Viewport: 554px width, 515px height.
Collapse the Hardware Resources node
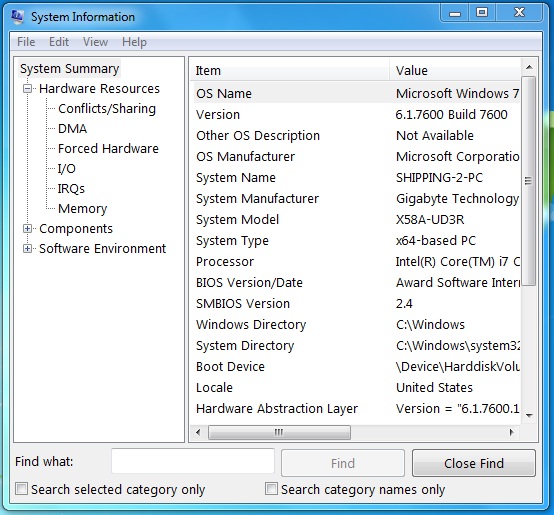coord(28,88)
